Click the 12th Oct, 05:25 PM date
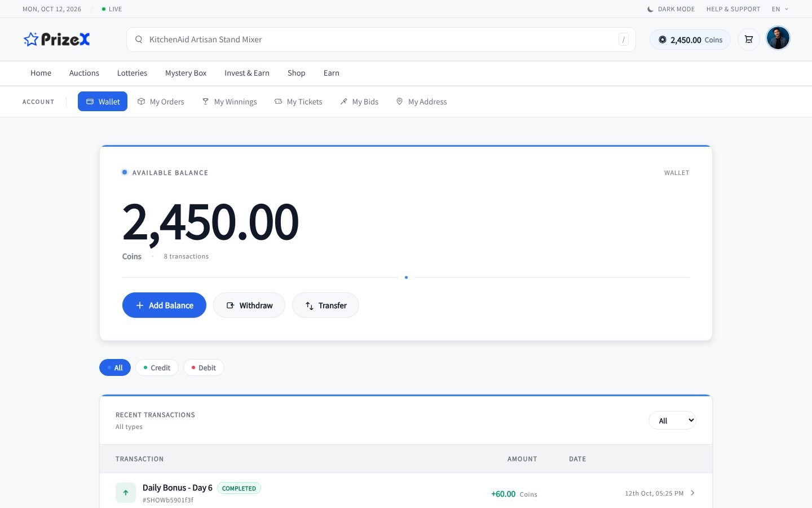The height and width of the screenshot is (508, 812). 654,493
